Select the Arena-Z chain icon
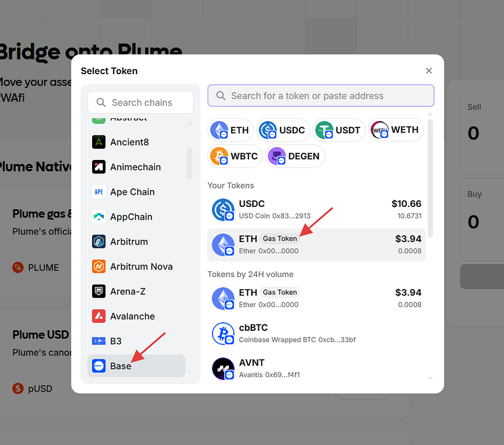The image size is (504, 445). [x=98, y=291]
